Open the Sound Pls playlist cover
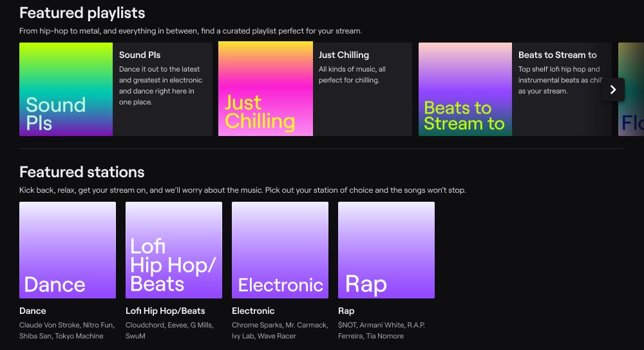This screenshot has height=350, width=644. (x=66, y=90)
